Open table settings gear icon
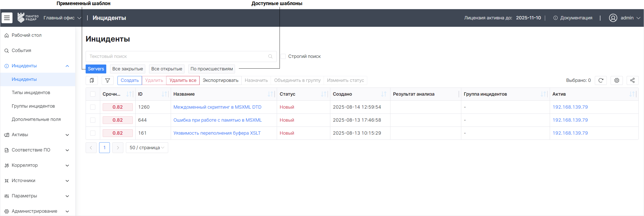Viewport: 644px width, 216px height. [x=616, y=80]
